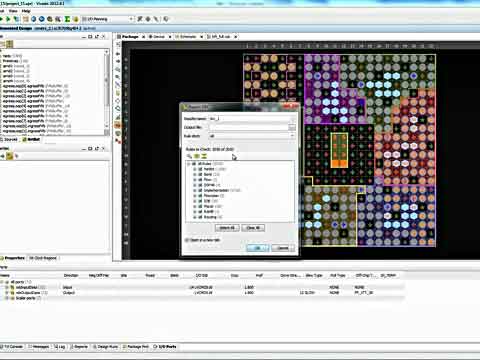480x360 pixels.
Task: Open the Design Runs tab at the bottom
Action: pos(105,347)
